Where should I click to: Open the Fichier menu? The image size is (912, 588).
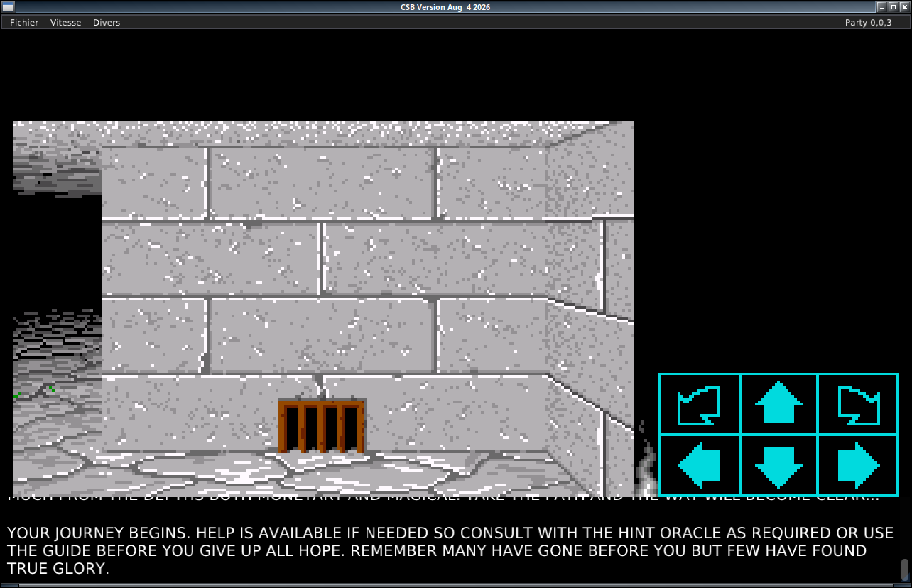click(x=24, y=23)
